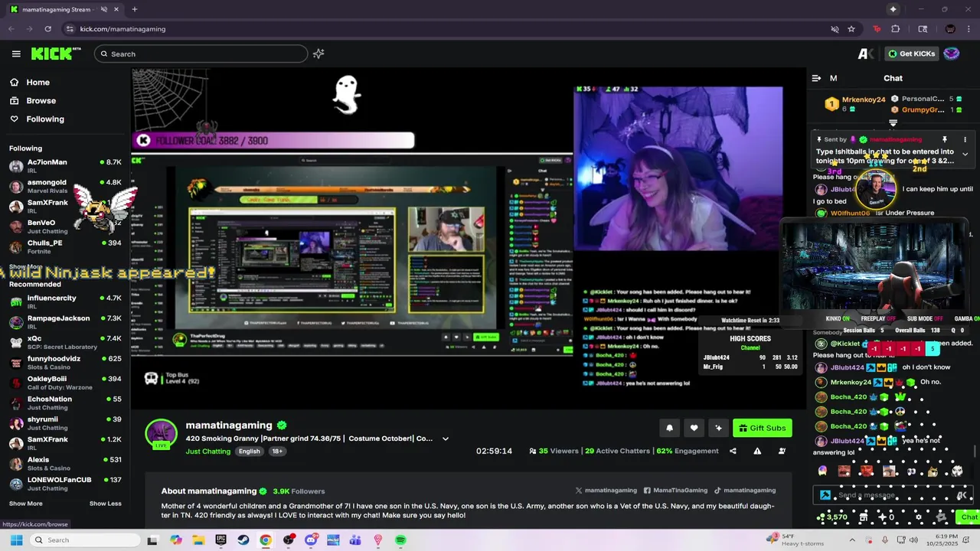Open influencercity recommended channel

coord(65,302)
